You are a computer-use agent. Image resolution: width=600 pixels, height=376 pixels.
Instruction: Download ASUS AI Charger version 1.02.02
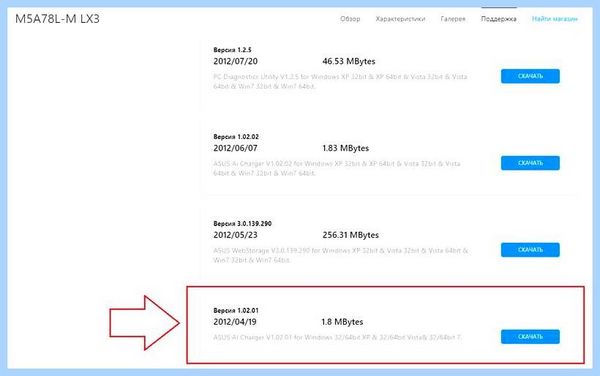(530, 163)
